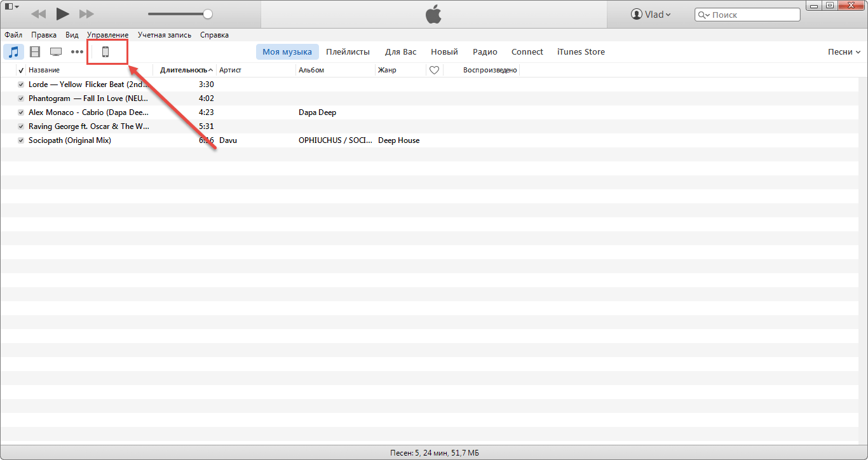This screenshot has width=868, height=460.
Task: Click the checkmark column header
Action: tap(21, 70)
